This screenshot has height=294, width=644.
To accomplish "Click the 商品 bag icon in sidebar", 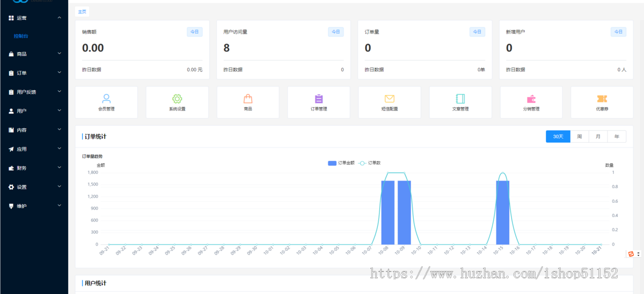I will pyautogui.click(x=11, y=54).
